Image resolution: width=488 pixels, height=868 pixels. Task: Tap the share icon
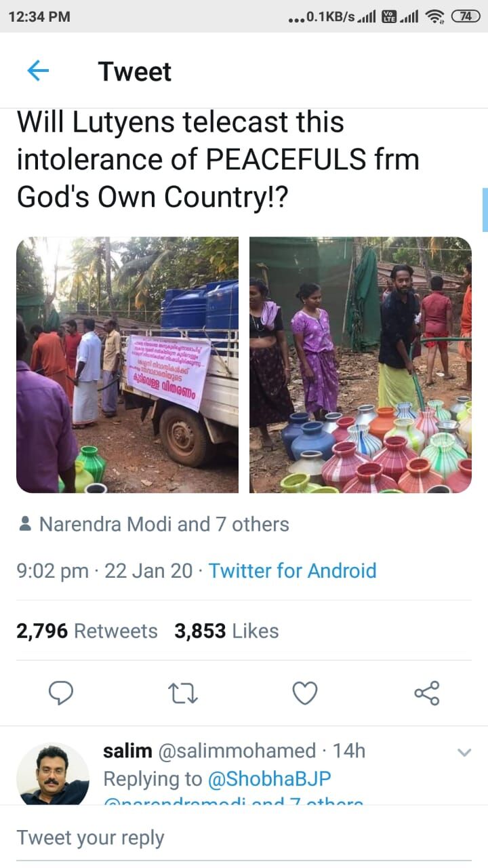426,692
